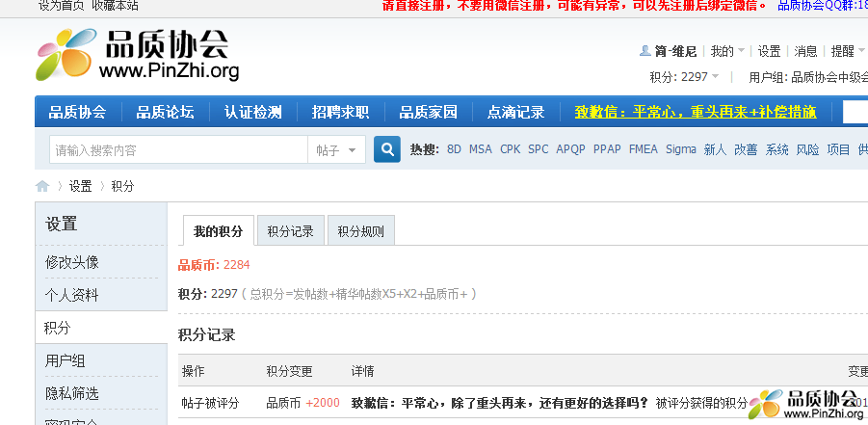Open 用户组 in the settings sidebar
The image size is (868, 425).
click(66, 361)
